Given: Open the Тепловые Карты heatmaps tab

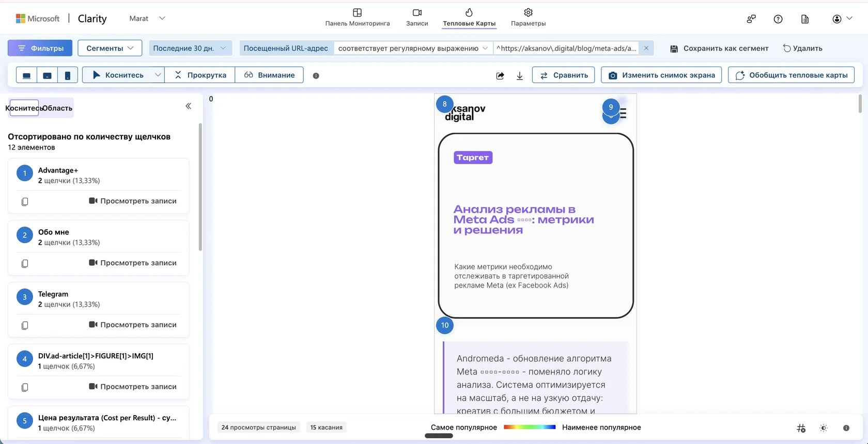Looking at the screenshot, I should click(x=469, y=17).
